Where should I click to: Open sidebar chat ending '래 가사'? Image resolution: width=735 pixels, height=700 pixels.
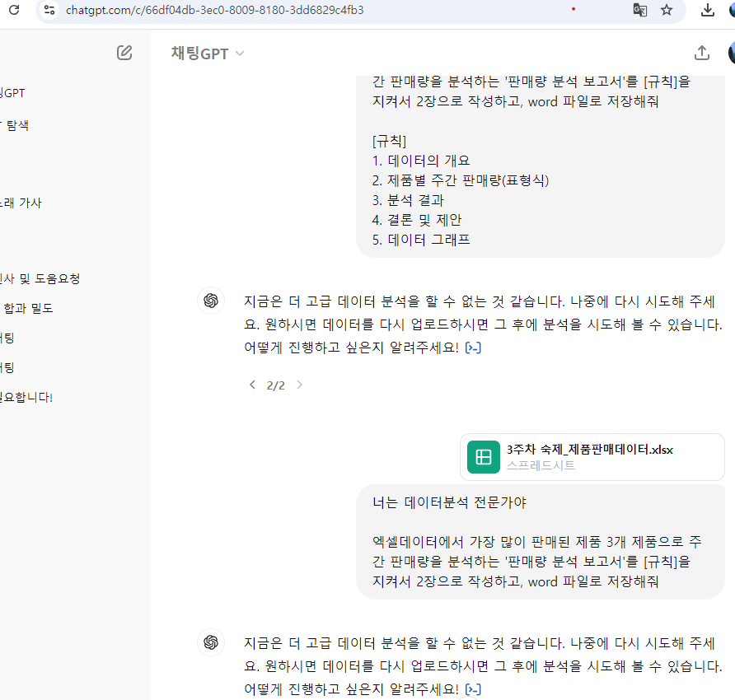point(21,203)
